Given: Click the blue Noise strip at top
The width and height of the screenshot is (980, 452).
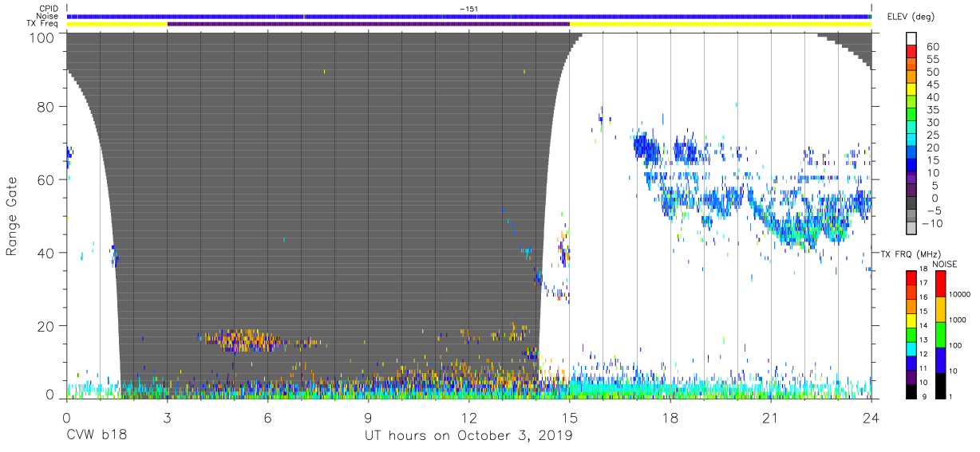Looking at the screenshot, I should 469,16.
